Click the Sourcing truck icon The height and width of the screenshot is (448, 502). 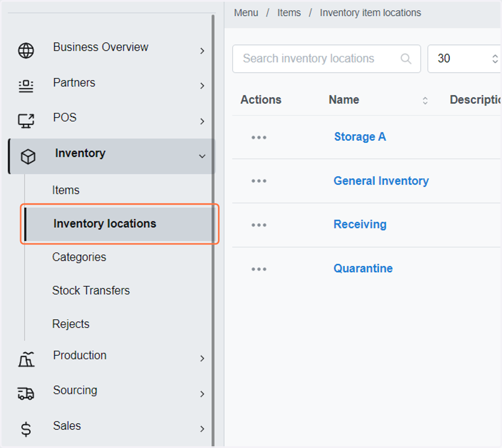coord(26,394)
